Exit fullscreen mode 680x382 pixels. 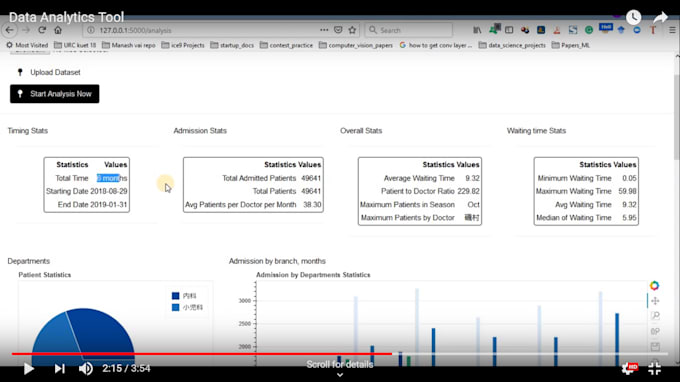pyautogui.click(x=654, y=369)
